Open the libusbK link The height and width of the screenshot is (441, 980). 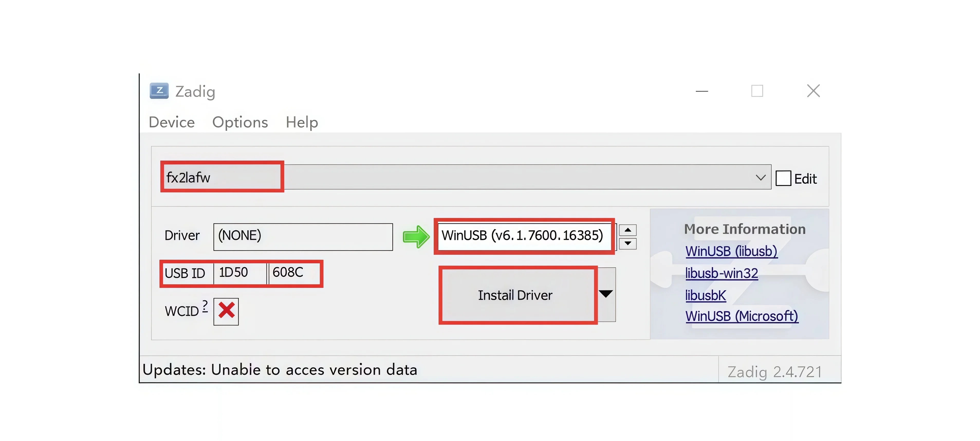[x=706, y=295]
